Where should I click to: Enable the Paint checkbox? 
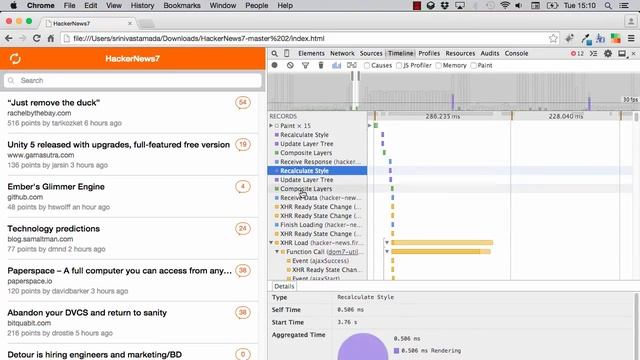click(x=473, y=65)
